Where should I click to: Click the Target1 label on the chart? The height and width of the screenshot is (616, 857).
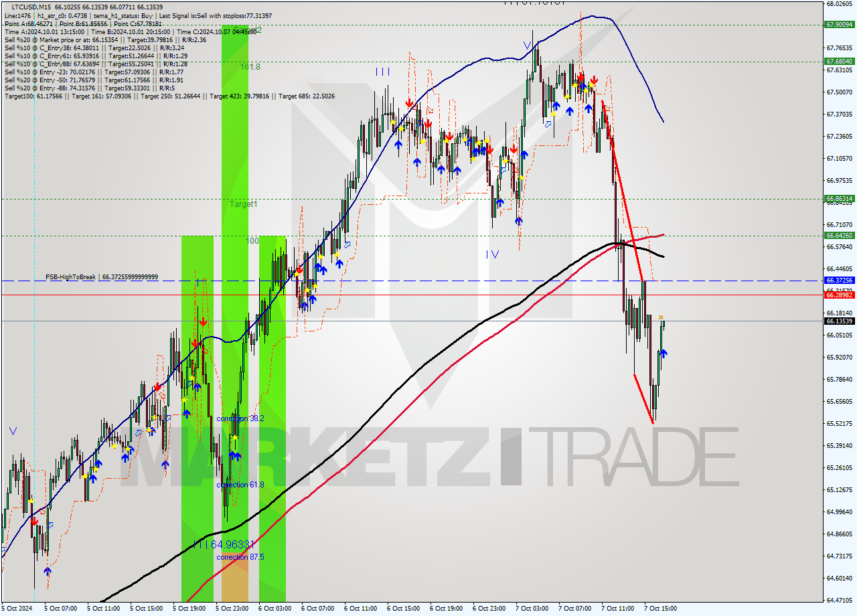click(x=244, y=204)
